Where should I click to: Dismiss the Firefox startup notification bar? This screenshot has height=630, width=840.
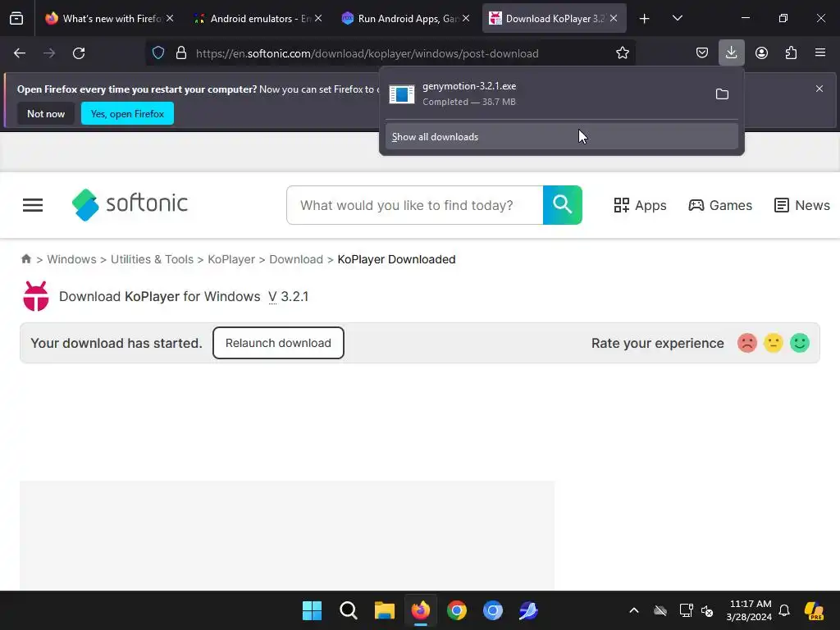point(819,89)
